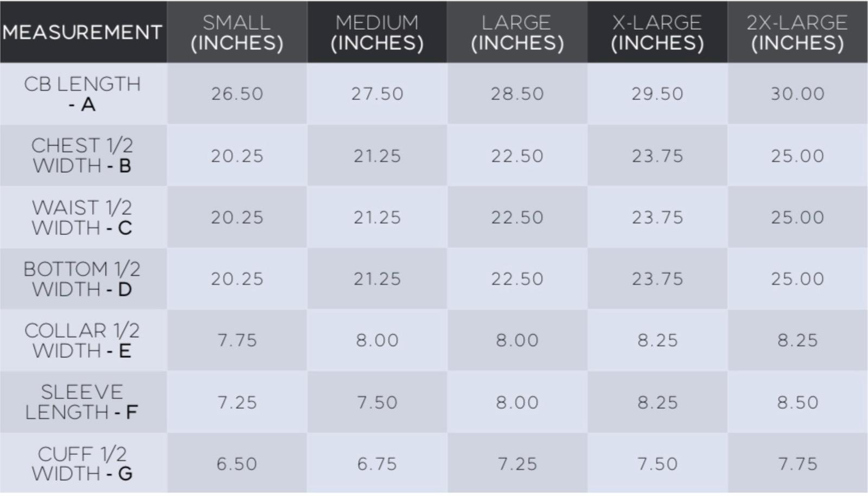Screen dimensions: 868x496
Task: Click the MEASUREMENT column header
Action: (x=82, y=32)
